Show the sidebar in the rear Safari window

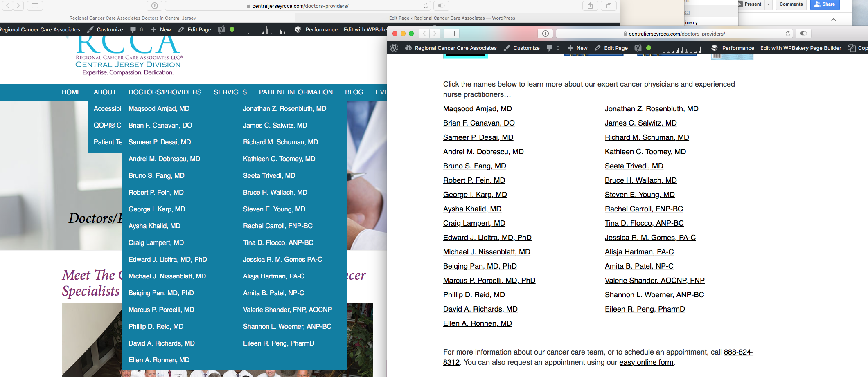(35, 6)
